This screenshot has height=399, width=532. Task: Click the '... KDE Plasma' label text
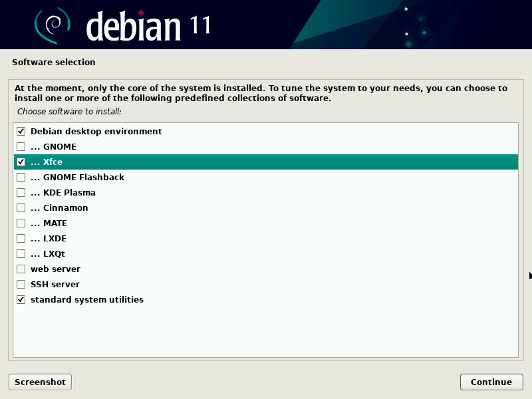tap(63, 192)
